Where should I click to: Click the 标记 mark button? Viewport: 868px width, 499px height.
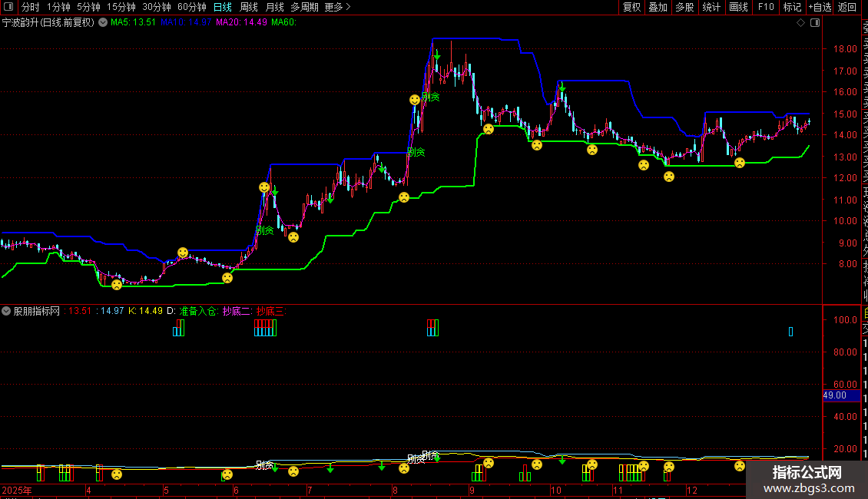pos(792,7)
